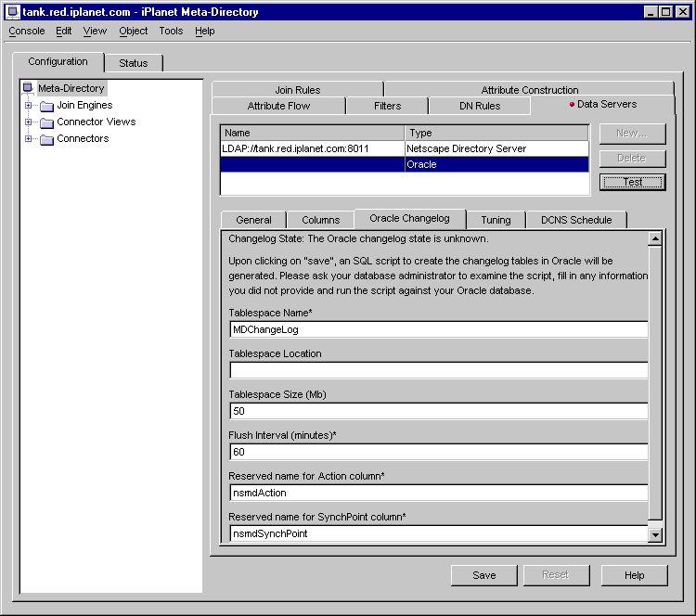Click the Tablespace Location field
Viewport: 696px width, 616px height.
pos(439,370)
